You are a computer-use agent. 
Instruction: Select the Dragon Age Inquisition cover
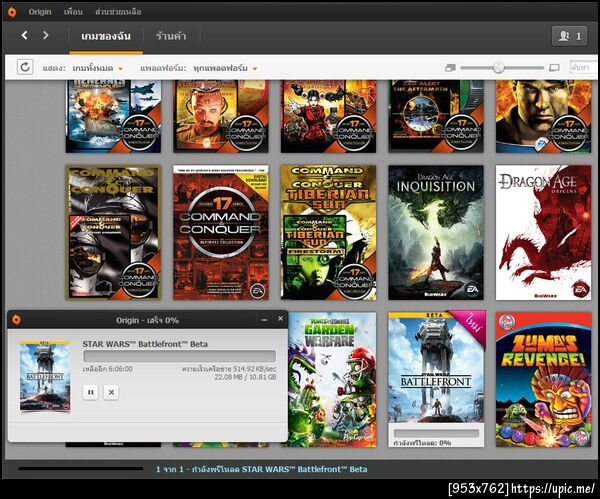[x=436, y=233]
